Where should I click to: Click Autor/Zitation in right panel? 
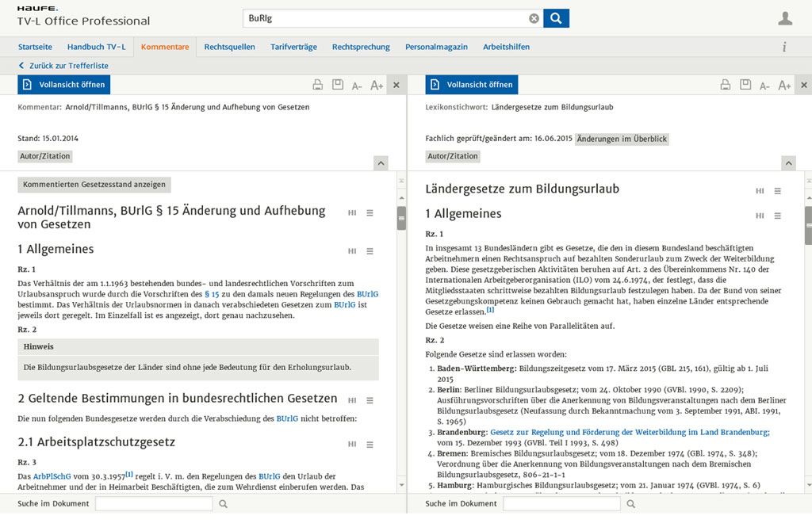[453, 156]
